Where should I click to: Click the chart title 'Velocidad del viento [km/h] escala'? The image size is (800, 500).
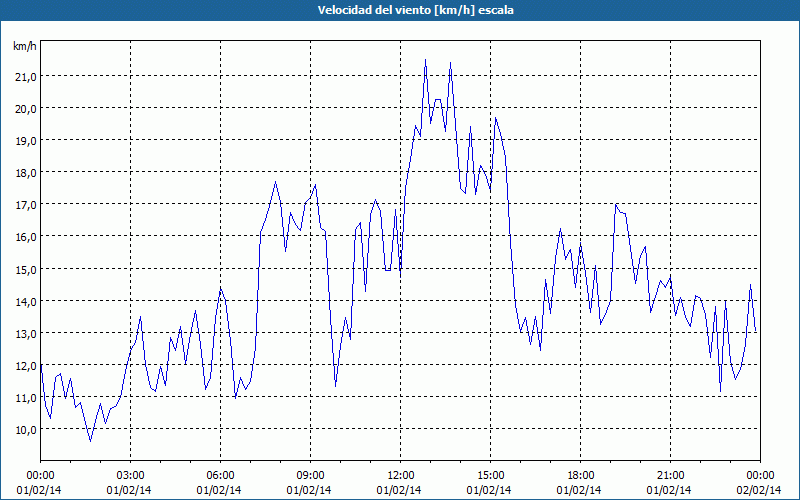click(415, 10)
